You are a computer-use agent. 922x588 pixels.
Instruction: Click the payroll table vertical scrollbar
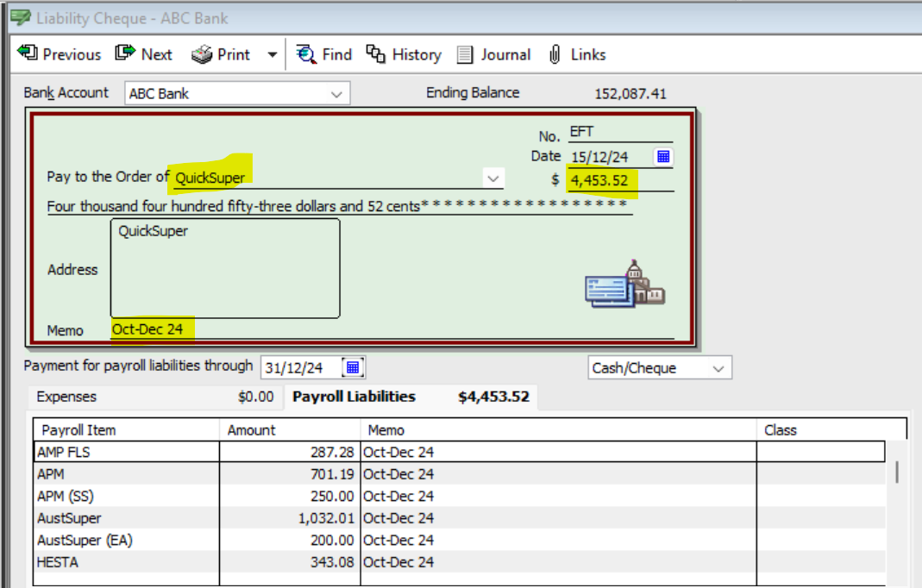[x=897, y=472]
